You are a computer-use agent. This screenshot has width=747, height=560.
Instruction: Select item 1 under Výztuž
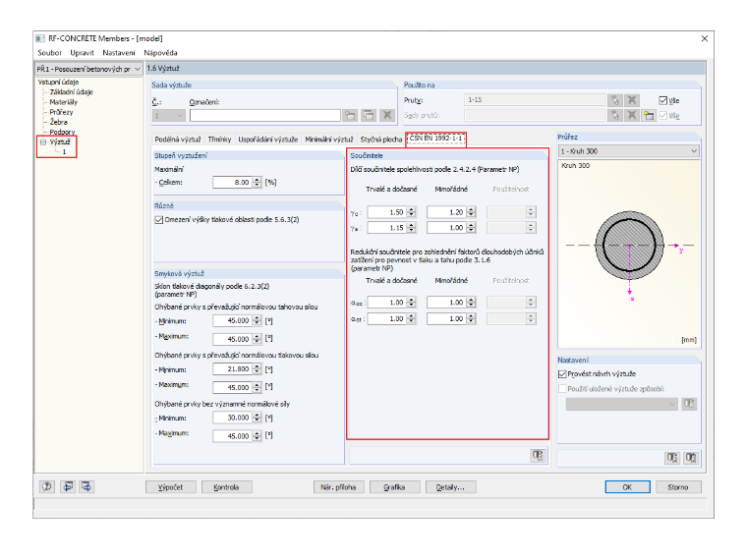pos(64,152)
